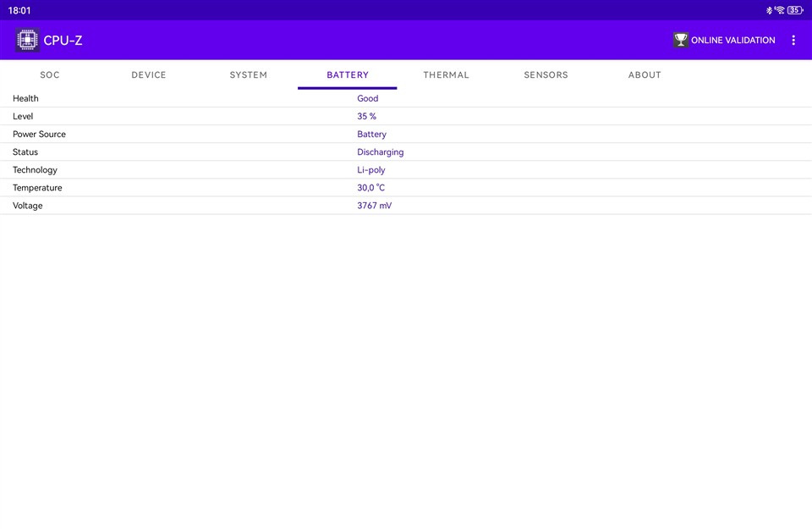Screen dimensions: 812x529
Task: Open the three-dot overflow menu
Action: point(793,40)
